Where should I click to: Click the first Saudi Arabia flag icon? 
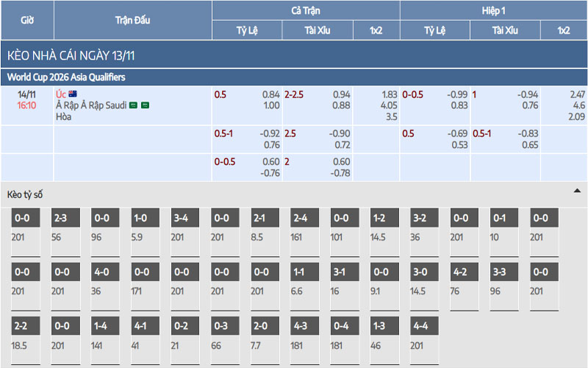point(133,105)
